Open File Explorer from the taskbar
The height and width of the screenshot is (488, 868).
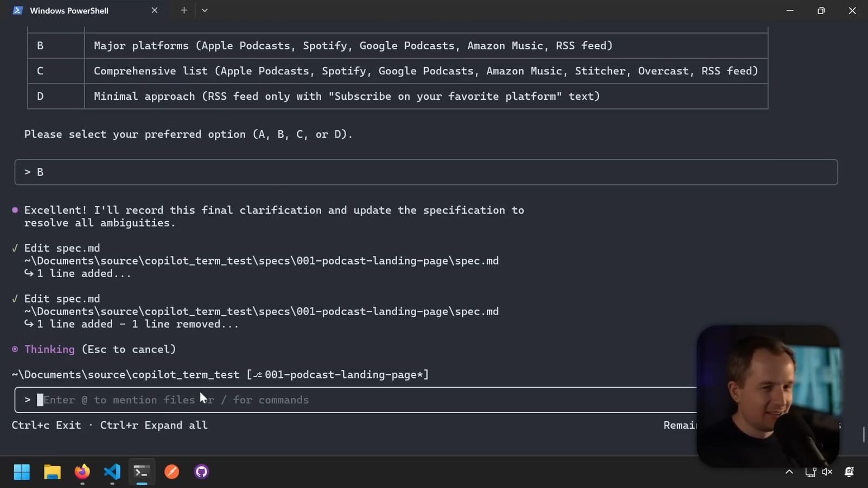click(x=52, y=472)
